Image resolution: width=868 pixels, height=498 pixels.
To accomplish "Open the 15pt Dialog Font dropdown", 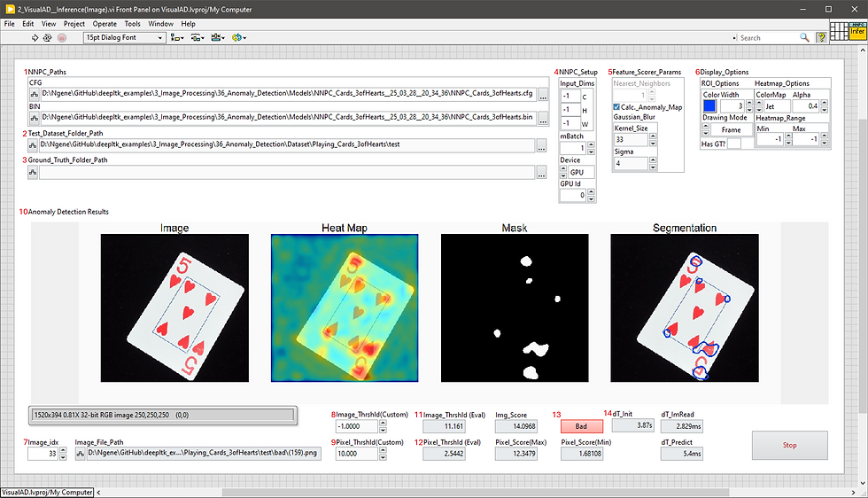I will [x=125, y=38].
